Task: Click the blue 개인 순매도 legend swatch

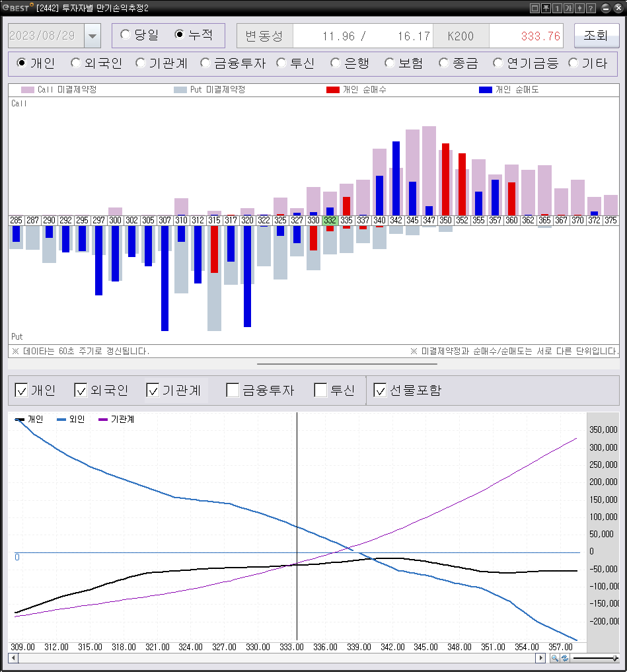Action: [x=486, y=90]
